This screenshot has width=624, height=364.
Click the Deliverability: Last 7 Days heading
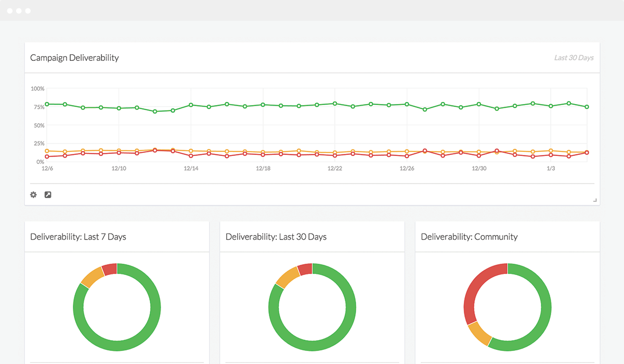point(78,237)
